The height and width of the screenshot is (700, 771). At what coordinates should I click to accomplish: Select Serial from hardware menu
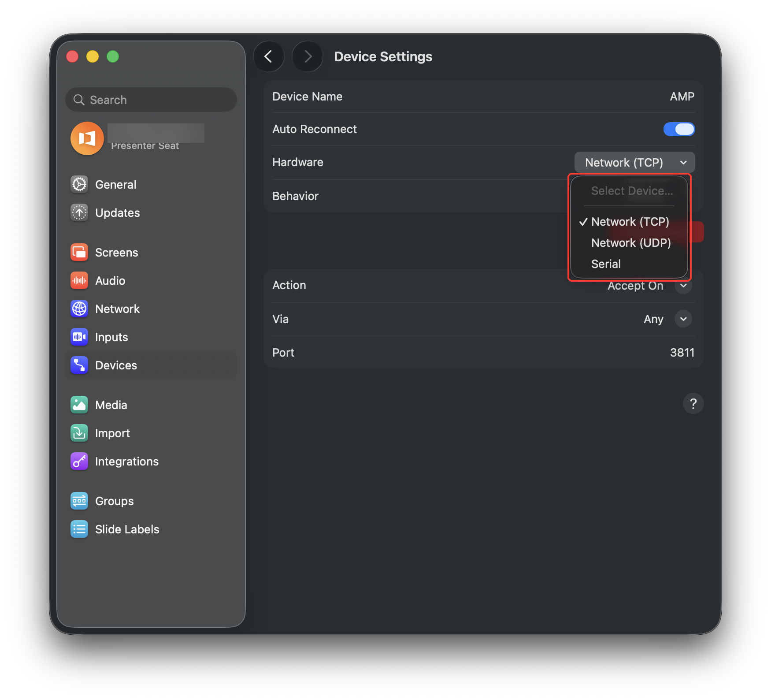coord(629,264)
